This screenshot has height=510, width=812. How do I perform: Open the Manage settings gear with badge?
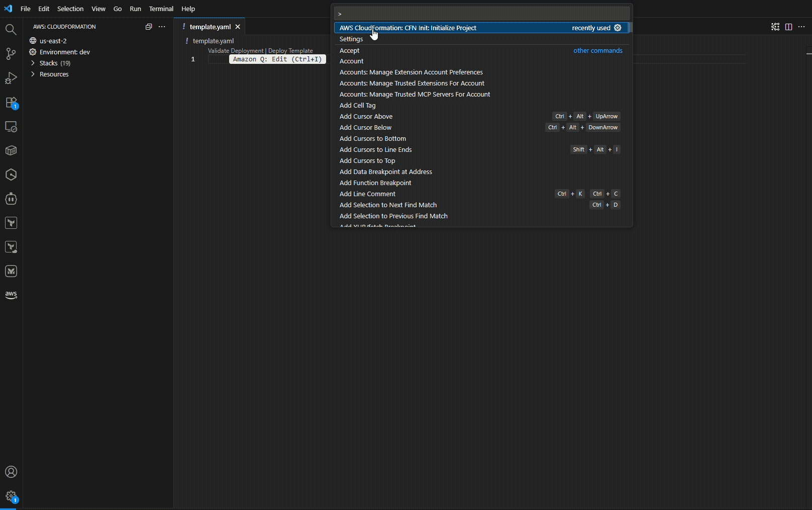[x=11, y=495]
